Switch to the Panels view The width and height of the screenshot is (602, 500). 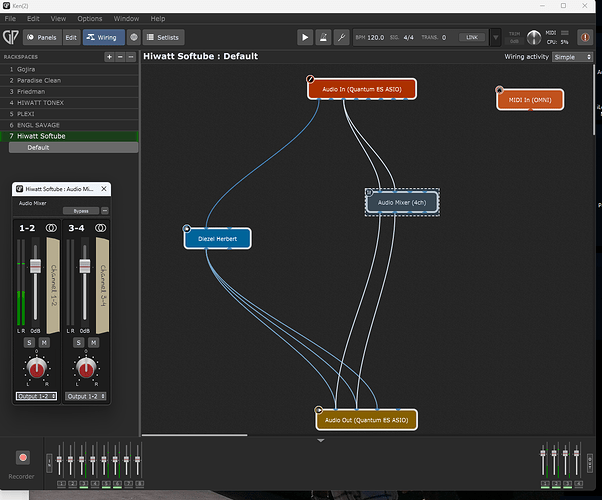41,37
